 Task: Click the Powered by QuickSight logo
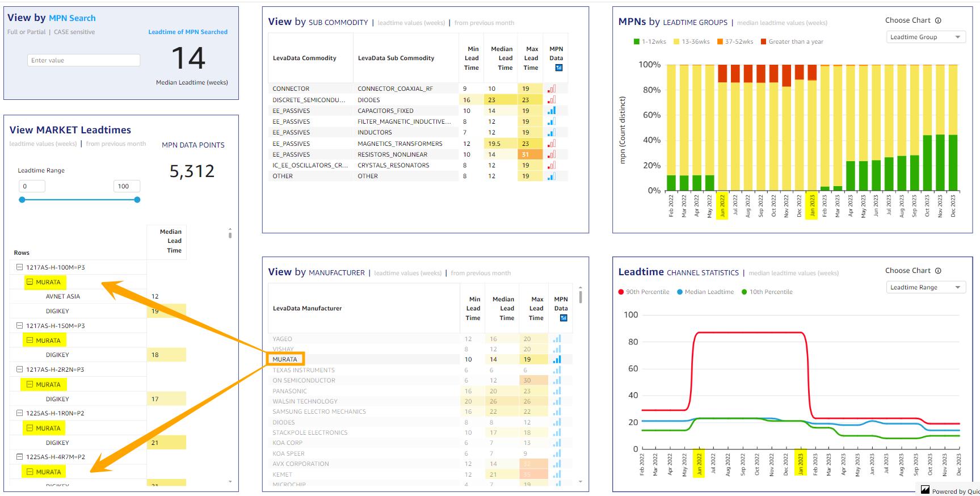925,490
